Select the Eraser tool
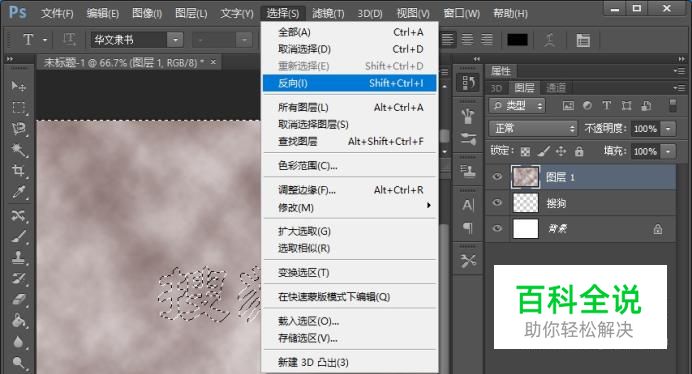Screen dimensions: 692x374 click(x=18, y=300)
